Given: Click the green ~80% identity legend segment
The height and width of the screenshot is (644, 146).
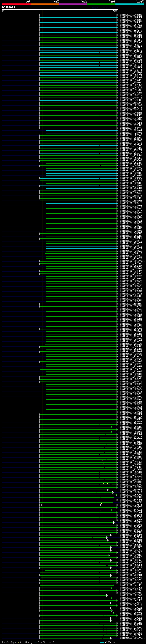Looking at the screenshot, I should [101, 4].
